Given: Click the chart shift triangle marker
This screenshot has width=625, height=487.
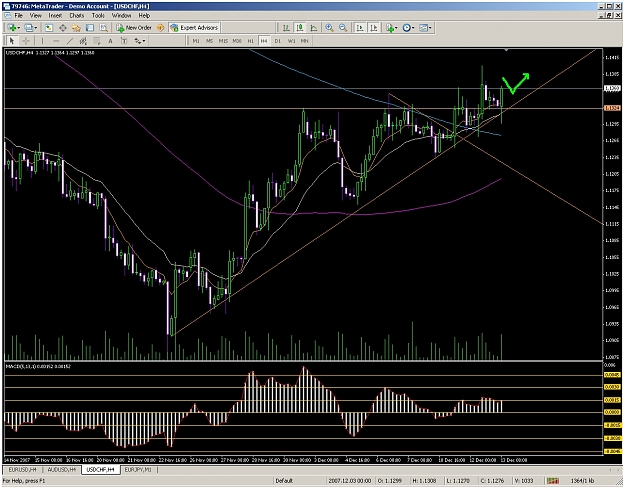Looking at the screenshot, I should click(x=506, y=50).
